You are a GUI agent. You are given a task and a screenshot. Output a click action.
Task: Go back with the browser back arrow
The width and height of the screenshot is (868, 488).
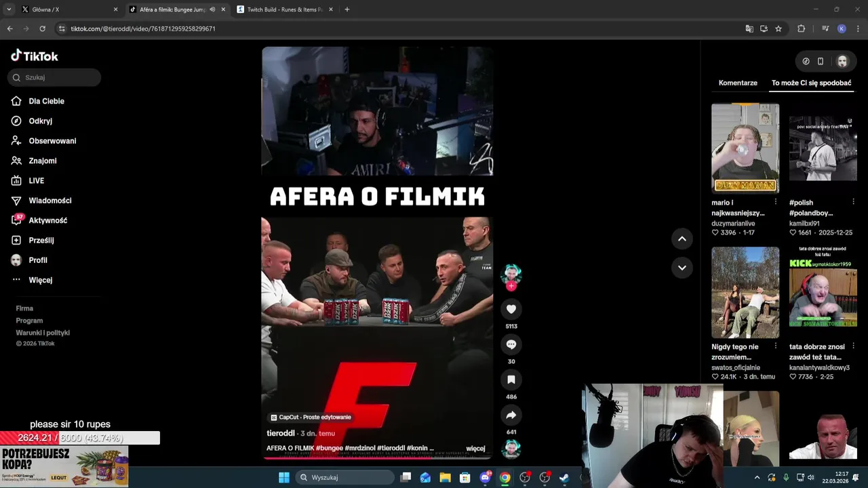tap(9, 28)
